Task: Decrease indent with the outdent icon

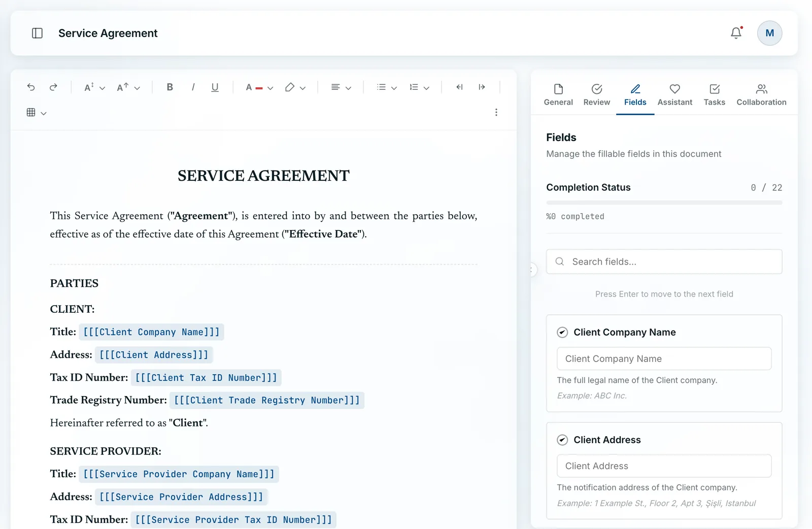Action: [x=459, y=87]
